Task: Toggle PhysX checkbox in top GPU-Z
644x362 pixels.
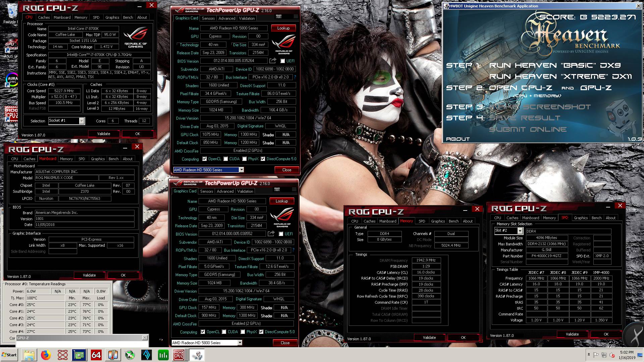Action: click(244, 159)
